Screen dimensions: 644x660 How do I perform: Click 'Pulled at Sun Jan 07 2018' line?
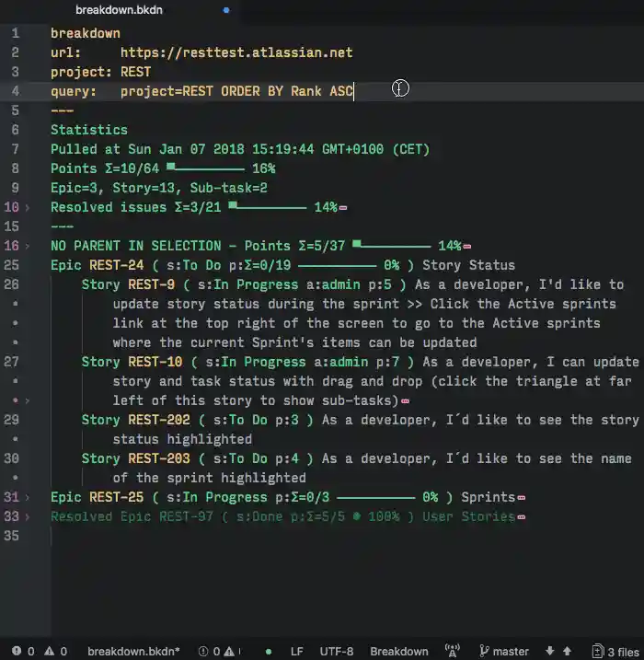click(240, 149)
